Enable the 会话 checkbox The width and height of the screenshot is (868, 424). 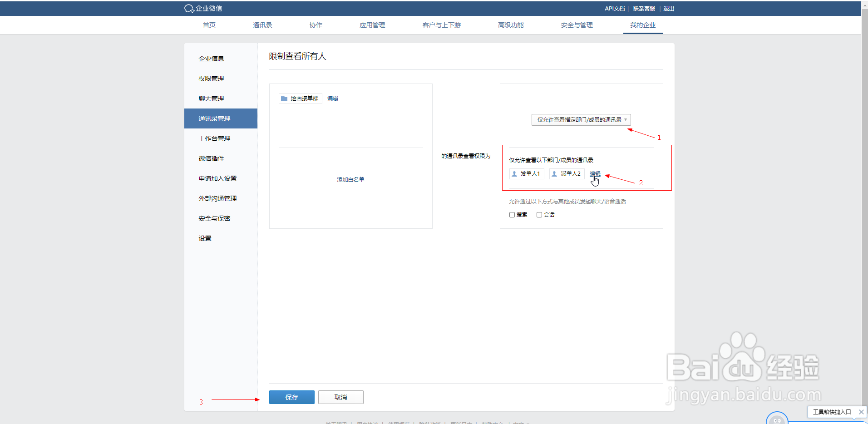click(539, 214)
